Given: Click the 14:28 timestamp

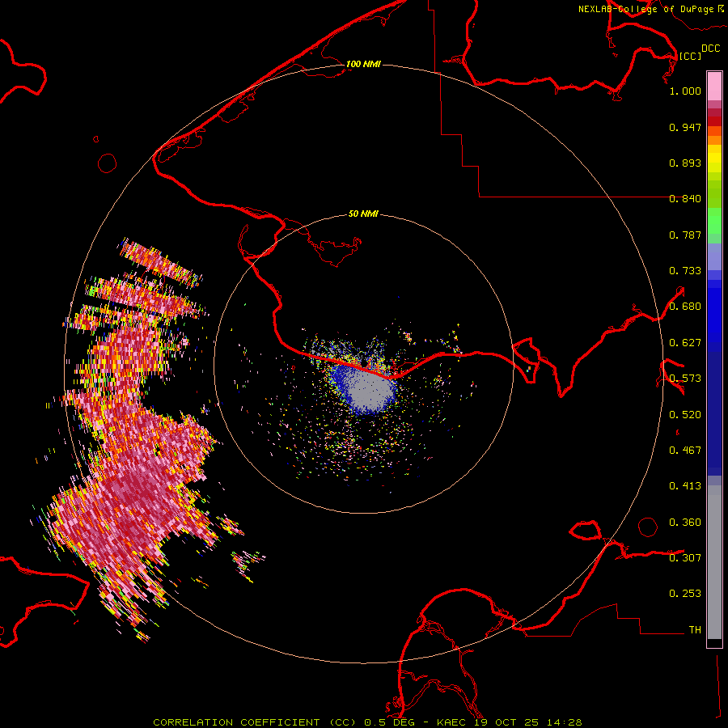Looking at the screenshot, I should coord(564,722).
